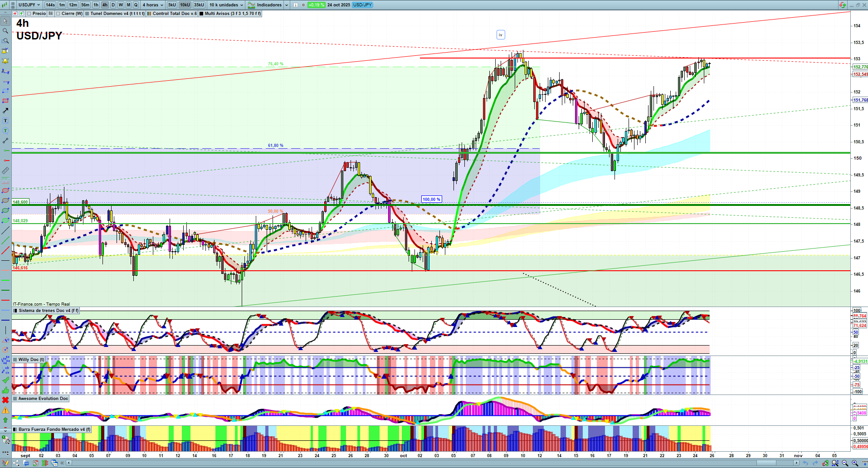Click the green arrow icon beside Precio
This screenshot has width=868, height=468.
(21, 14)
